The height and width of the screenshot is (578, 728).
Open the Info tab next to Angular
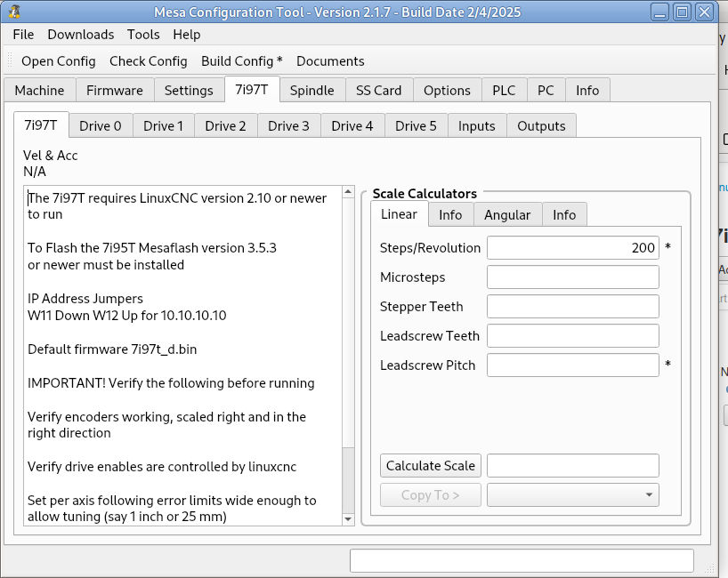564,215
